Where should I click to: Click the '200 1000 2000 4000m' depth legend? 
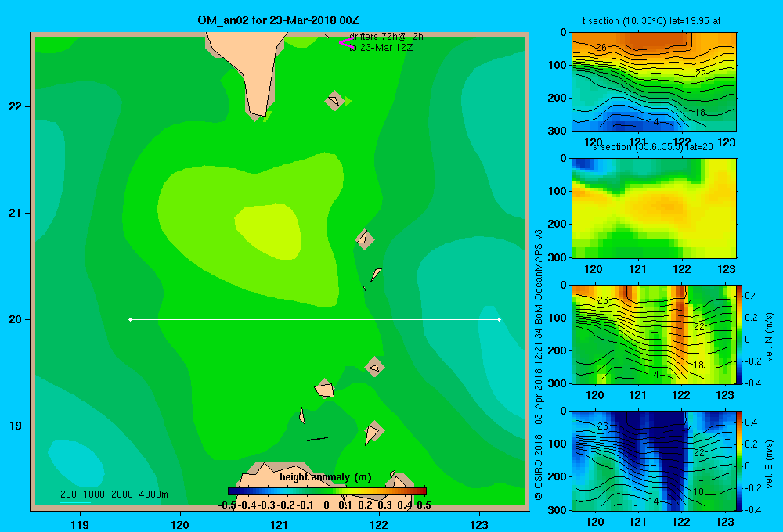click(x=114, y=494)
